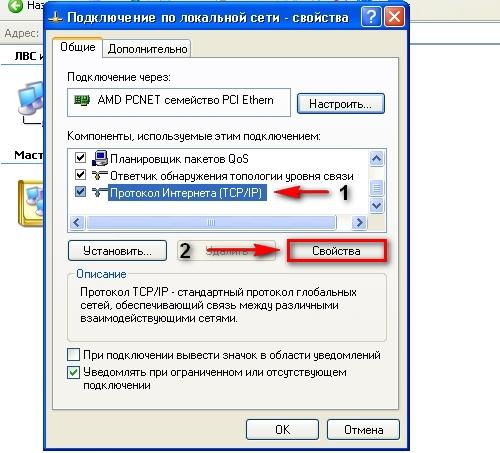
Task: Click the horizontal scrollbar thumb
Action: point(211,222)
